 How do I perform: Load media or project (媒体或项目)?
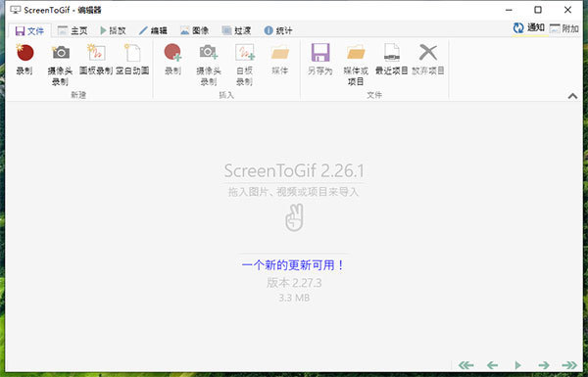click(x=356, y=65)
